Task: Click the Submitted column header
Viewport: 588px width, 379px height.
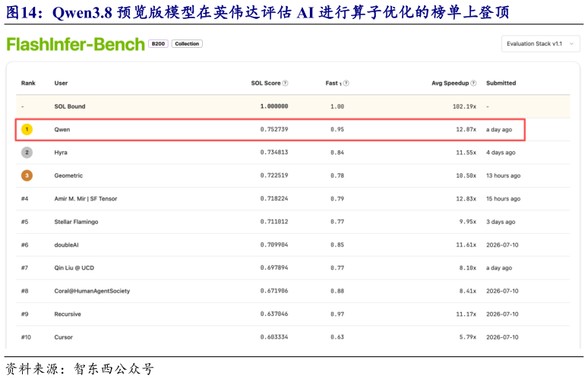Action: coord(501,84)
